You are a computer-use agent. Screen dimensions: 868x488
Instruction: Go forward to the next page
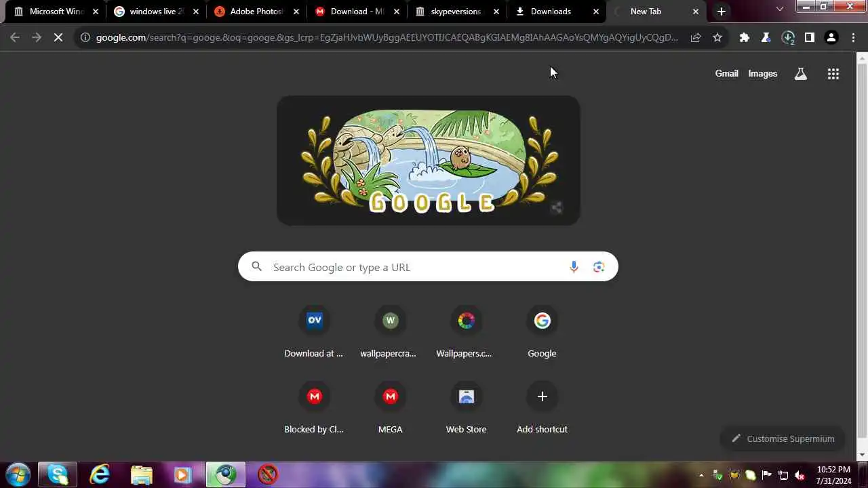click(37, 37)
